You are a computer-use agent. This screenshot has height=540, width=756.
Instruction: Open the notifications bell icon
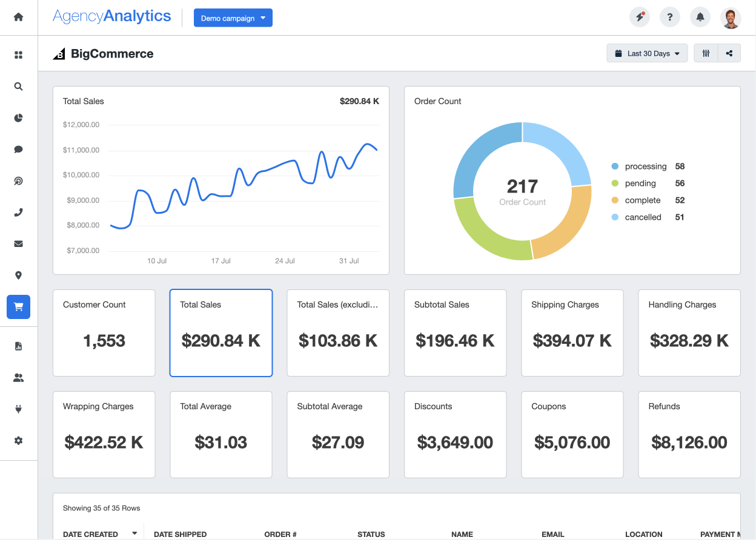700,18
